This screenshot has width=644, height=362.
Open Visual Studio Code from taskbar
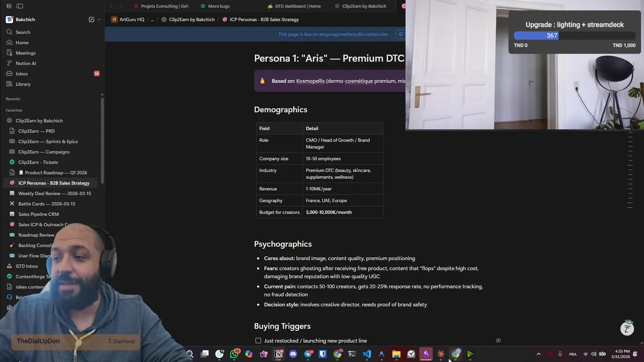(367, 354)
